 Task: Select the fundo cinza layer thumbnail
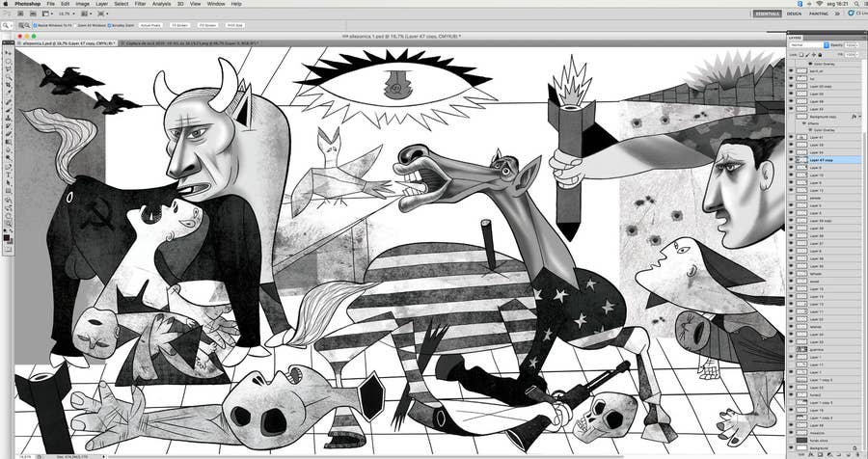(x=801, y=440)
